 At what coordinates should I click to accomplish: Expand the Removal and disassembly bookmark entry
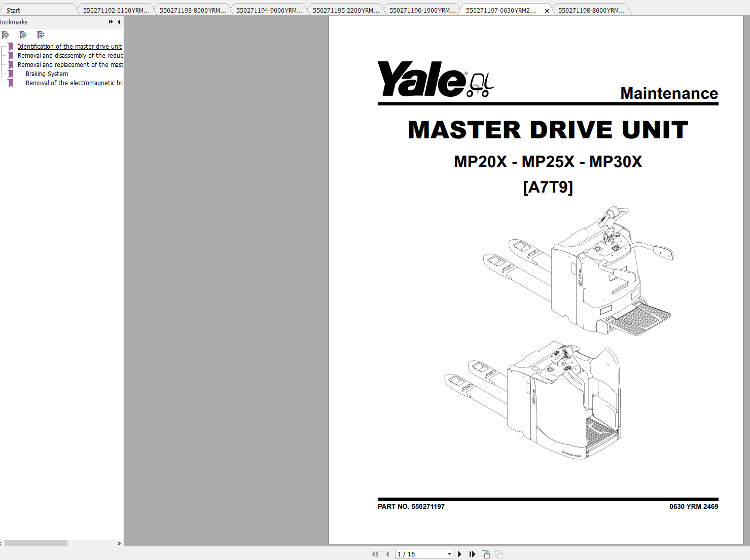(x=11, y=55)
